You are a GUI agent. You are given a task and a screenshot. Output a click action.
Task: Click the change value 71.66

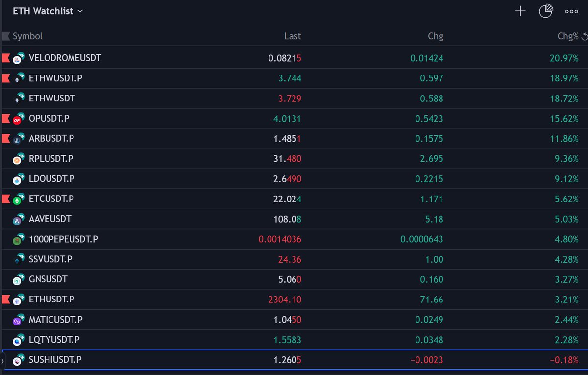coord(432,299)
